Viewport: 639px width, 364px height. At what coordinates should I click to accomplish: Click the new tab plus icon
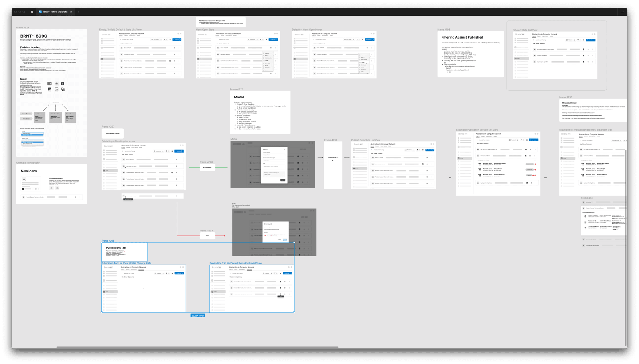click(79, 12)
